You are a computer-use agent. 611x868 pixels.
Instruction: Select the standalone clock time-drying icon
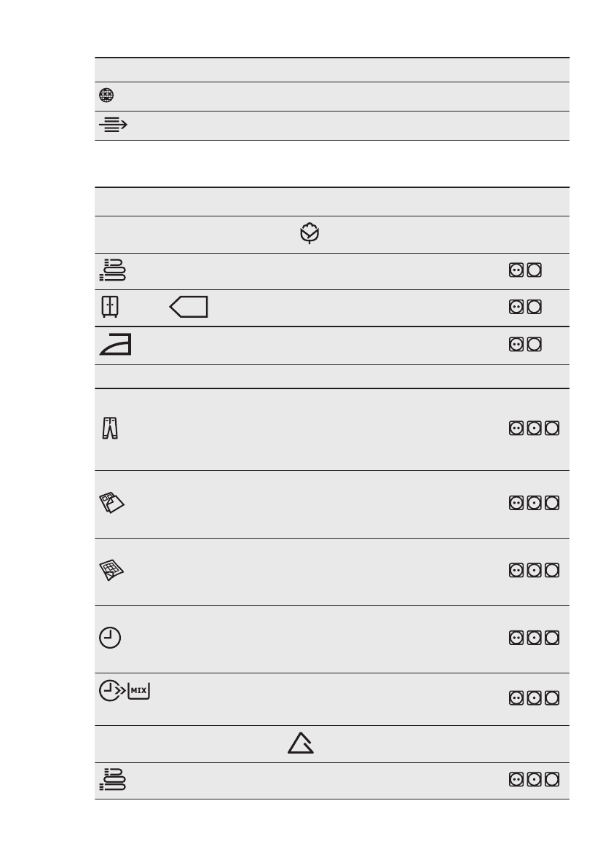(109, 638)
